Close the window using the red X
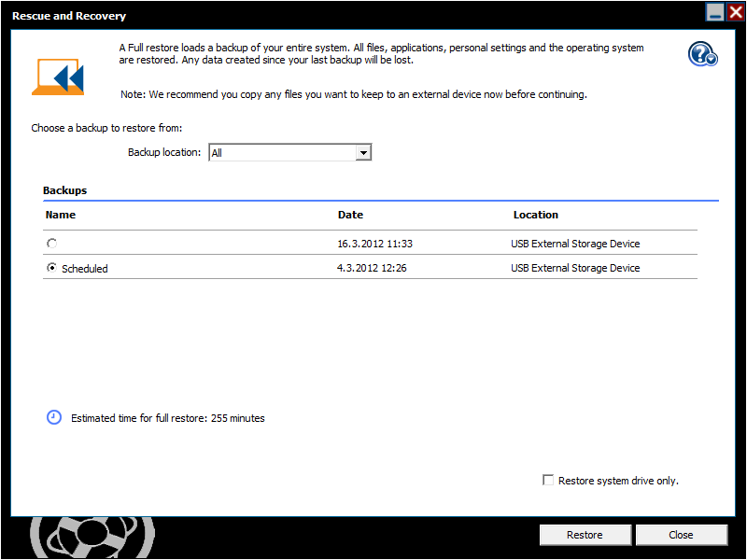 click(736, 12)
